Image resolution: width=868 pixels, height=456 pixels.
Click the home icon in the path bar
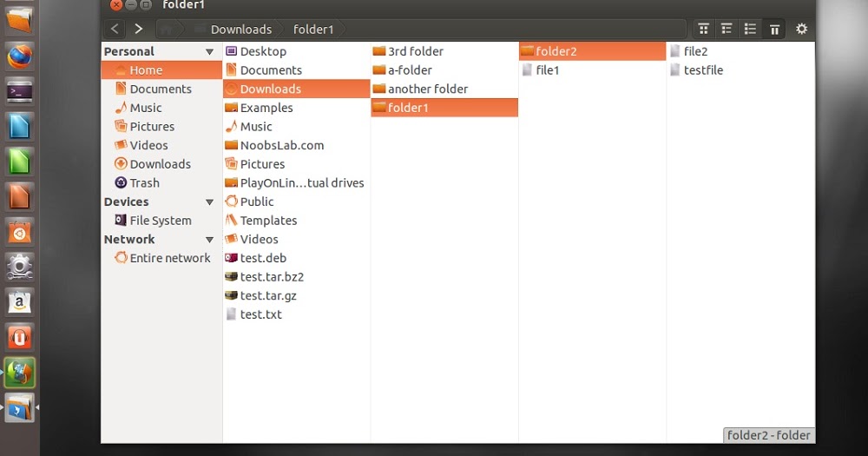pyautogui.click(x=168, y=29)
